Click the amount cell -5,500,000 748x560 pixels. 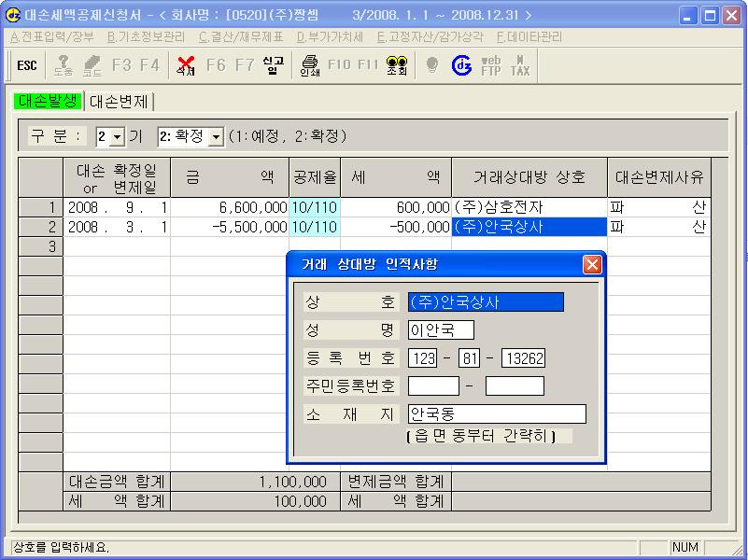[230, 227]
